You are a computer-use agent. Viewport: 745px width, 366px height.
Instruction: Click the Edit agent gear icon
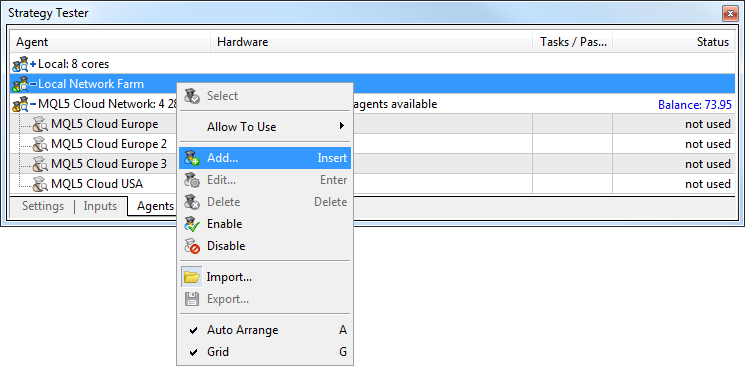click(192, 180)
